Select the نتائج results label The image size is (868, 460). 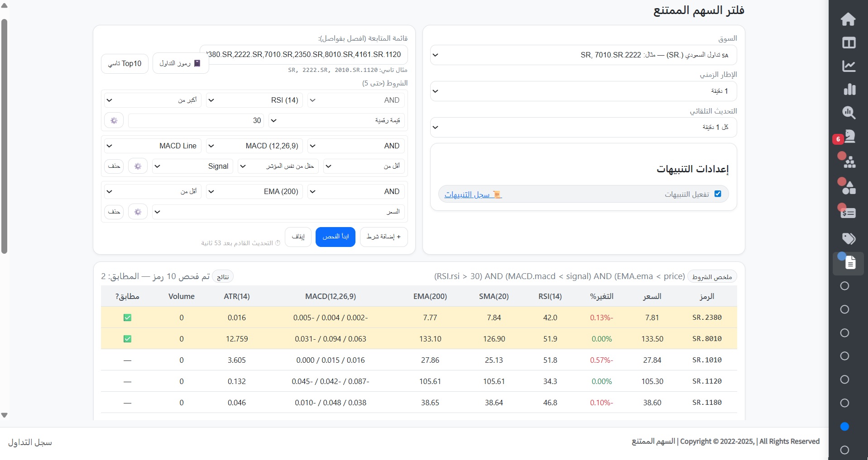[222, 276]
